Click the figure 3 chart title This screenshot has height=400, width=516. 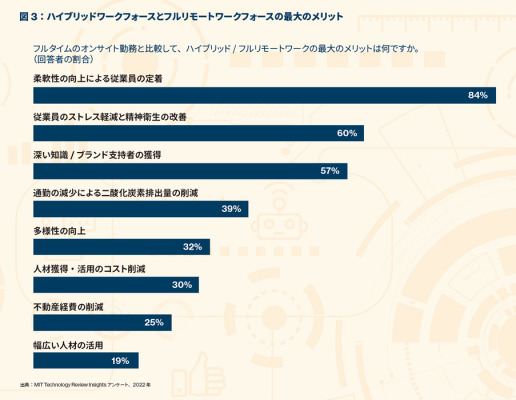pyautogui.click(x=181, y=17)
